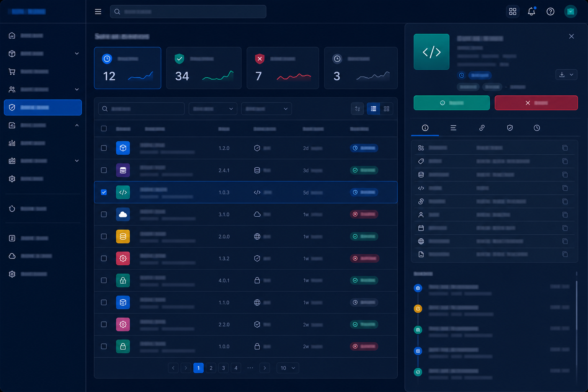The width and height of the screenshot is (588, 392).
Task: Toggle the select-all checkbox in the table header
Action: (104, 129)
